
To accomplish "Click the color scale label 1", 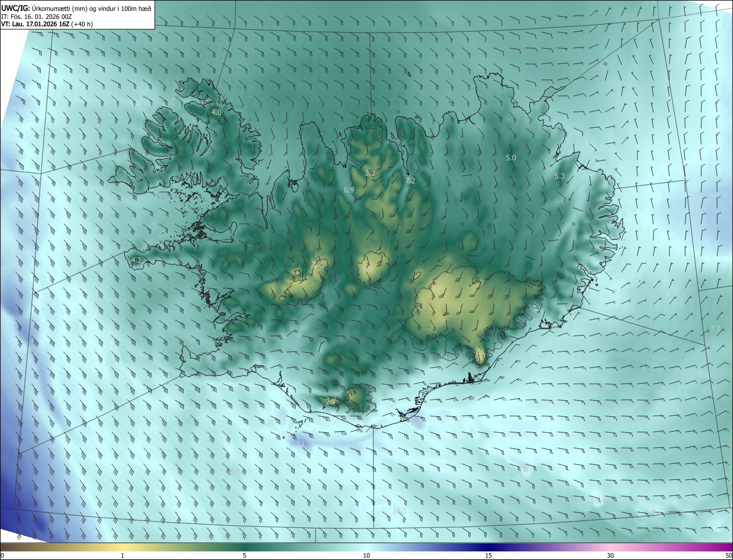I will pos(123,555).
